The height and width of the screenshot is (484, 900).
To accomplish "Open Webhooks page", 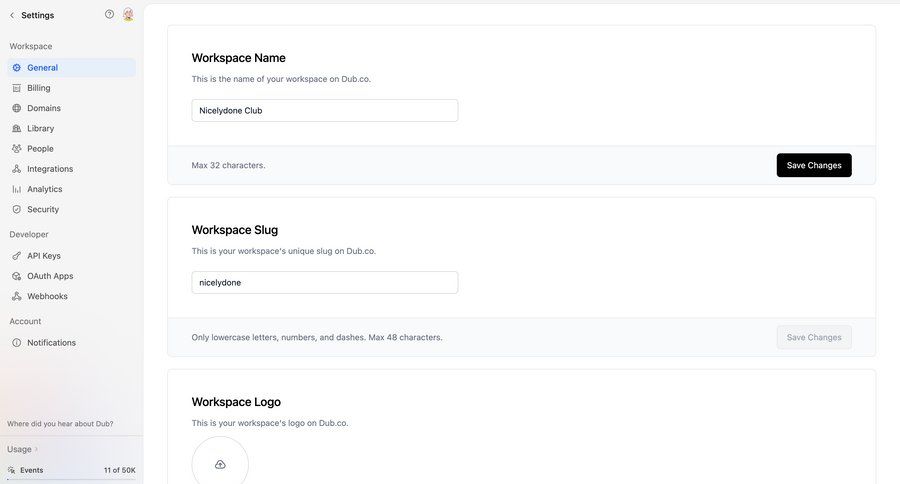I will [x=72, y=296].
